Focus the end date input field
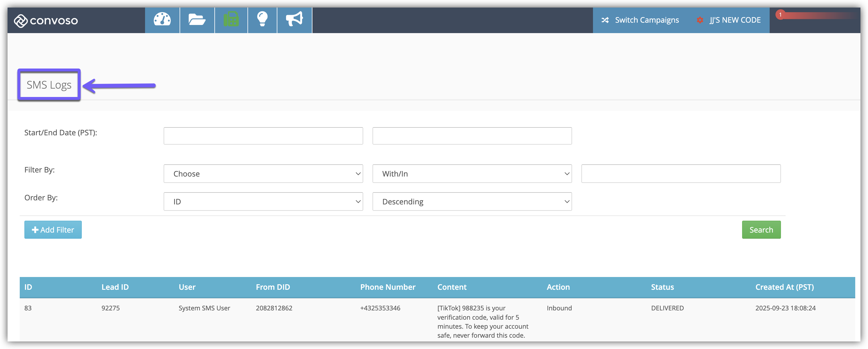 click(472, 136)
